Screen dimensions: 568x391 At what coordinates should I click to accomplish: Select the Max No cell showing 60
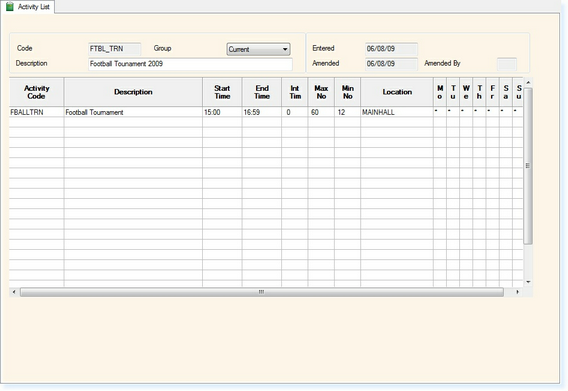point(321,112)
